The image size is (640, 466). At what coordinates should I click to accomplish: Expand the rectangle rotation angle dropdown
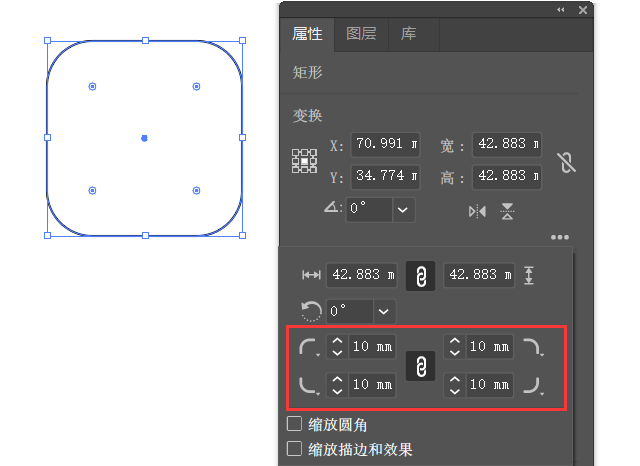point(386,311)
